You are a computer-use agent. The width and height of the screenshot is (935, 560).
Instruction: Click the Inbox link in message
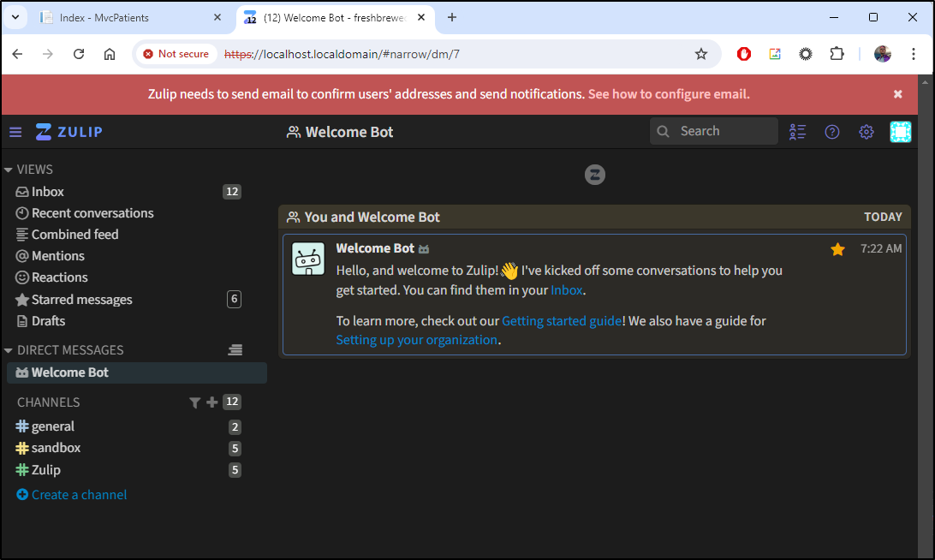click(567, 290)
